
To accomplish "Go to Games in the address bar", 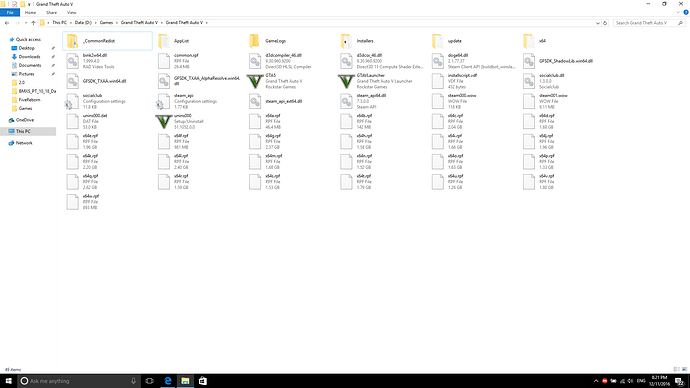I will (106, 23).
